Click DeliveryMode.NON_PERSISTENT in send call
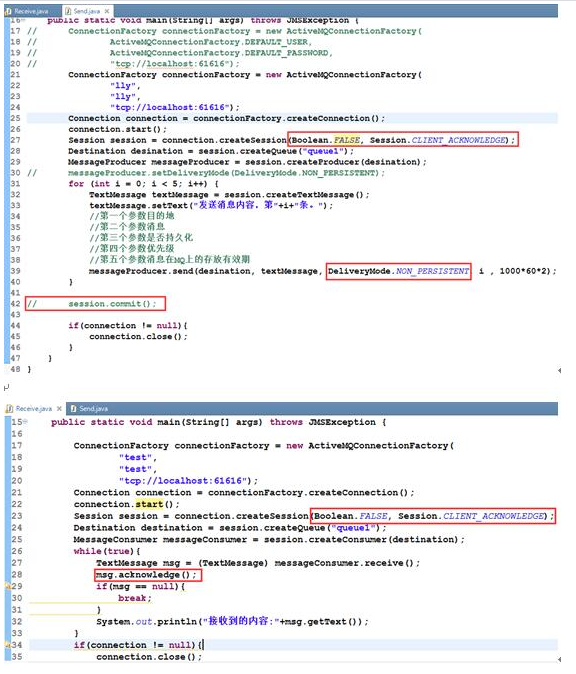Screen dimensions: 576x674 [398, 271]
